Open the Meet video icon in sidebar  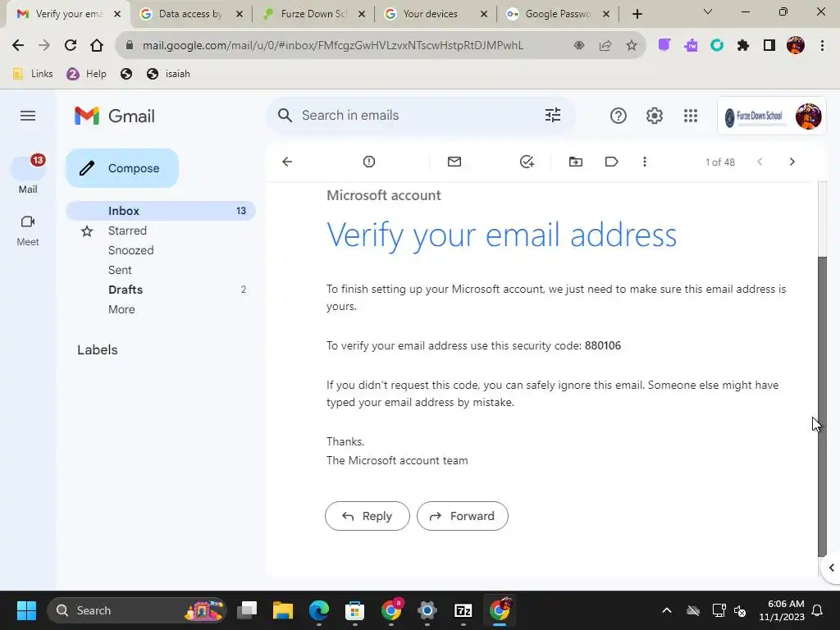point(28,221)
